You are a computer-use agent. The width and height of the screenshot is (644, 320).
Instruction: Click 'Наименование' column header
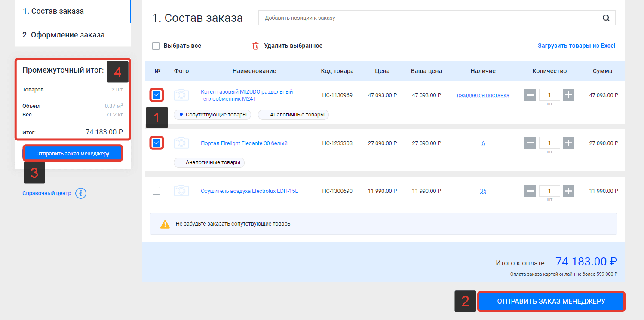255,71
